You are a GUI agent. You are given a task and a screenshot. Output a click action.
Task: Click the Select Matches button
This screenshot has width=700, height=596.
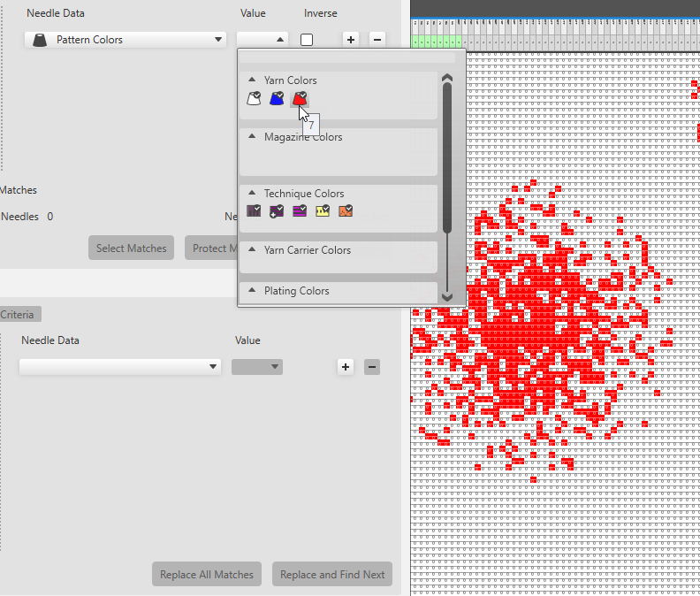tap(131, 248)
